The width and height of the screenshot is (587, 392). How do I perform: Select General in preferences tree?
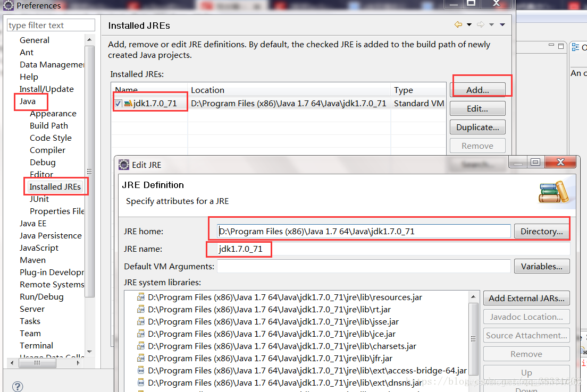(35, 40)
